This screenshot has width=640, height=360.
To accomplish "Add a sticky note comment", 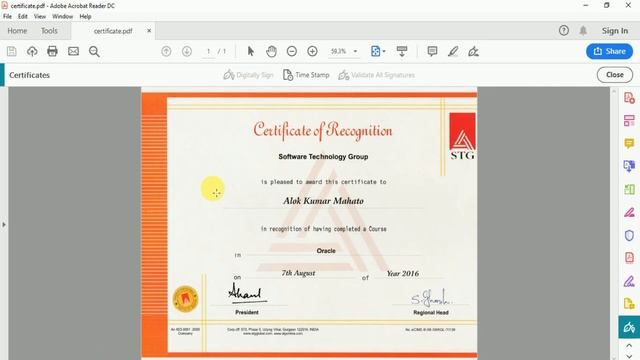I will coord(432,51).
